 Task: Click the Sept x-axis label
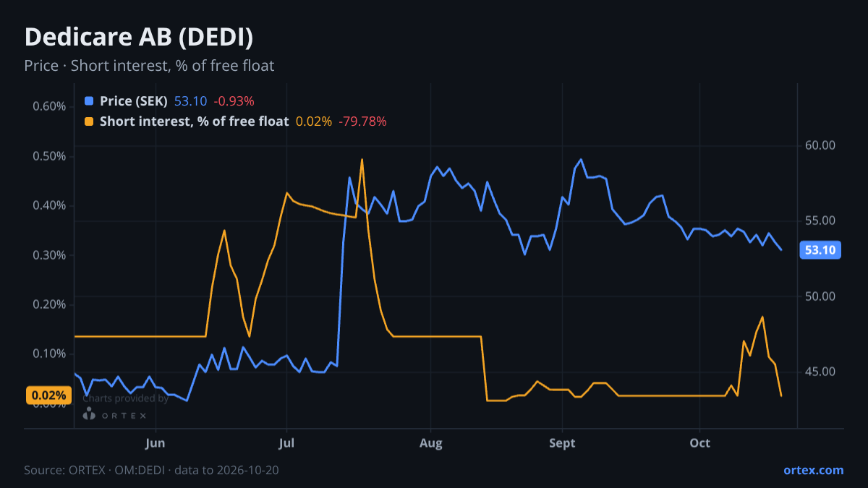click(x=562, y=442)
